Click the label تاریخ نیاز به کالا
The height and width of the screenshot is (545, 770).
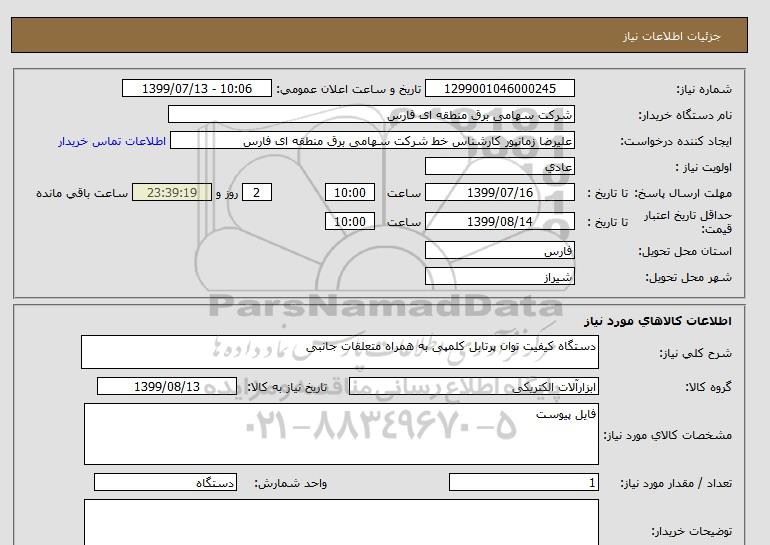[x=287, y=387]
